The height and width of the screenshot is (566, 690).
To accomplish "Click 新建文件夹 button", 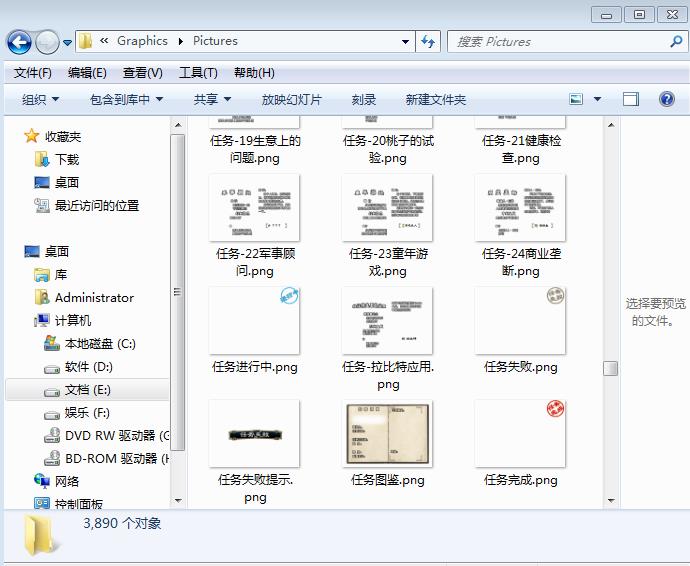I will tap(435, 99).
